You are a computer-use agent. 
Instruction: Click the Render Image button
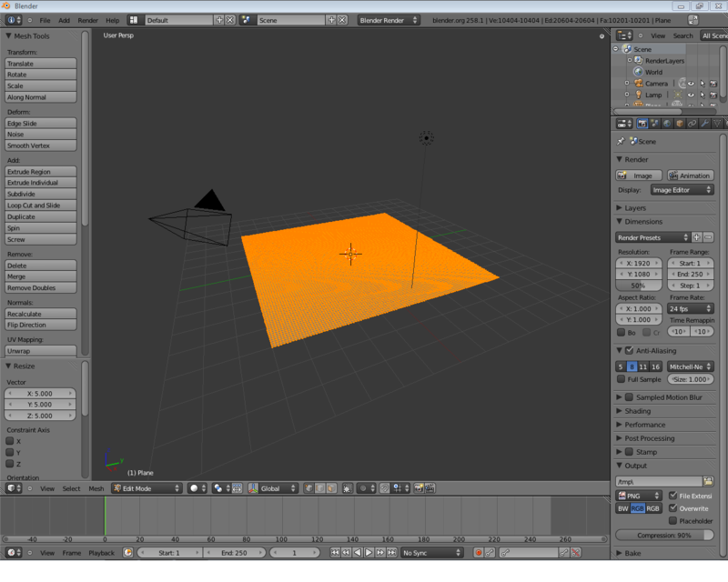click(x=639, y=176)
